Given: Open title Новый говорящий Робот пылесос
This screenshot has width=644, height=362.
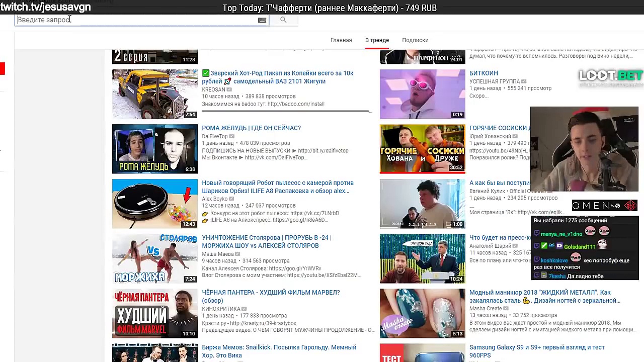Looking at the screenshot, I should pyautogui.click(x=278, y=187).
